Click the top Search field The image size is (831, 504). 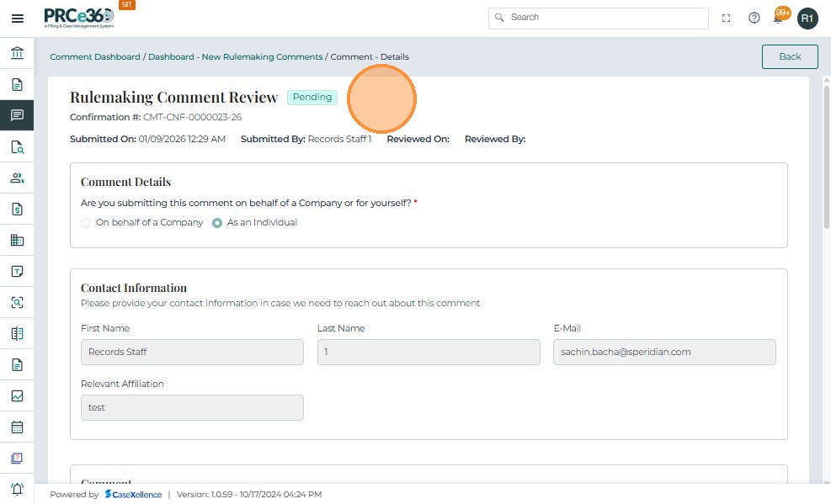point(599,18)
